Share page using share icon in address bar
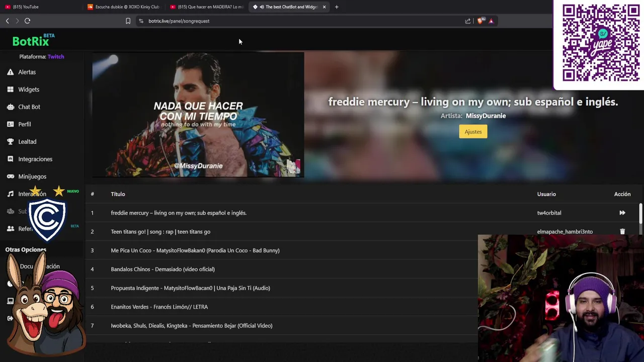The image size is (644, 362). [468, 21]
